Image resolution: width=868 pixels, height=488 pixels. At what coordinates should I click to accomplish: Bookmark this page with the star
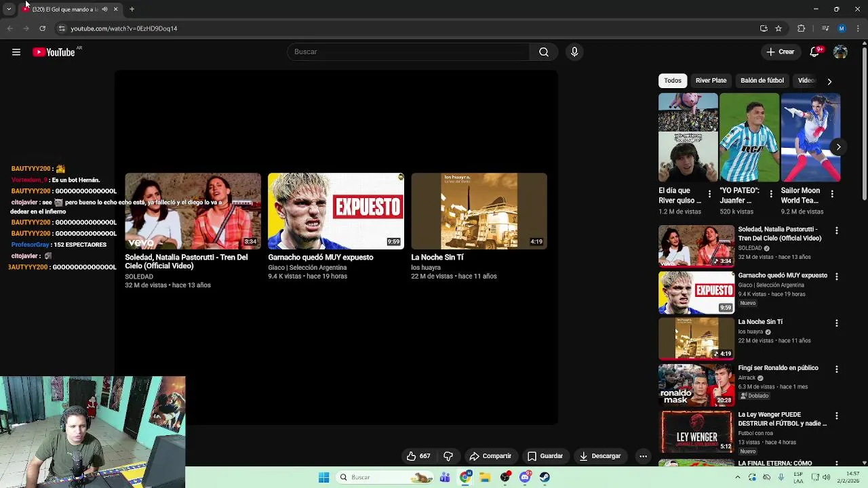778,28
